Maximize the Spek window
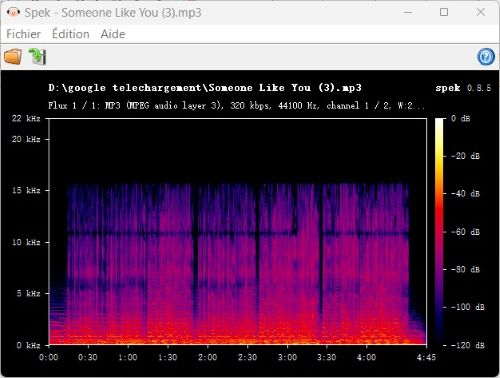The height and width of the screenshot is (378, 500). click(x=444, y=13)
